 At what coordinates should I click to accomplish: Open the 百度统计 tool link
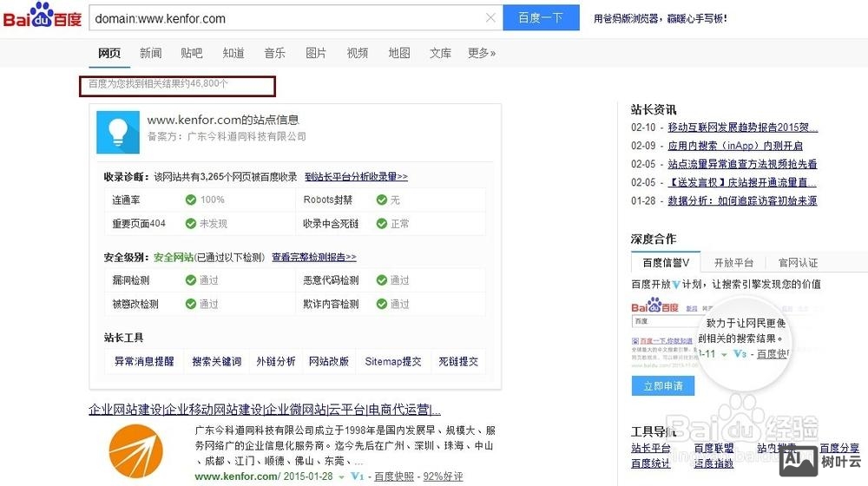650,463
